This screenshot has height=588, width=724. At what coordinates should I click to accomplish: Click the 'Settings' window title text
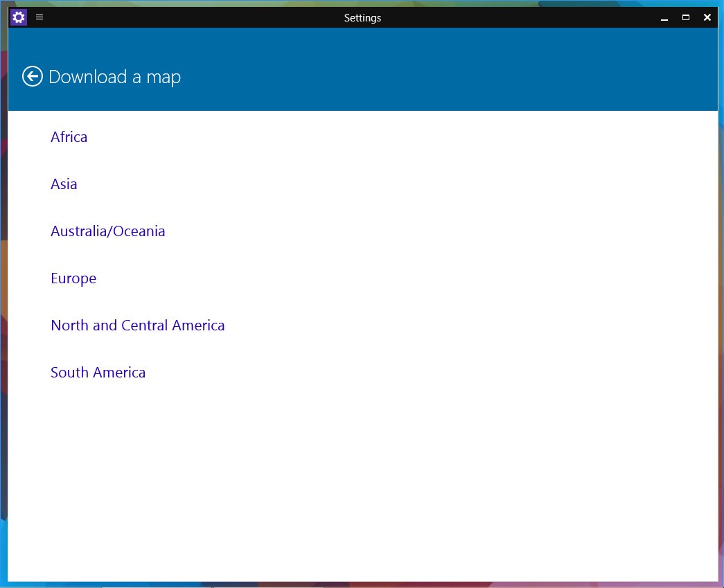pos(362,18)
